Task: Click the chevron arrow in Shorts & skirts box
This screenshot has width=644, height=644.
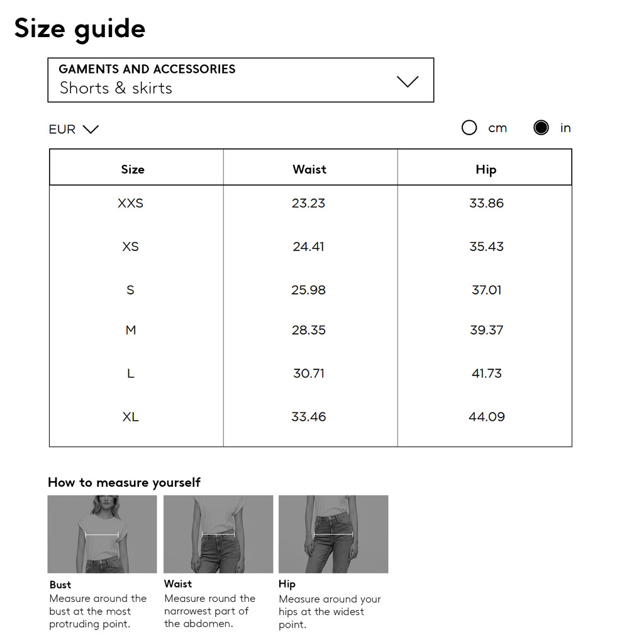Action: tap(408, 81)
